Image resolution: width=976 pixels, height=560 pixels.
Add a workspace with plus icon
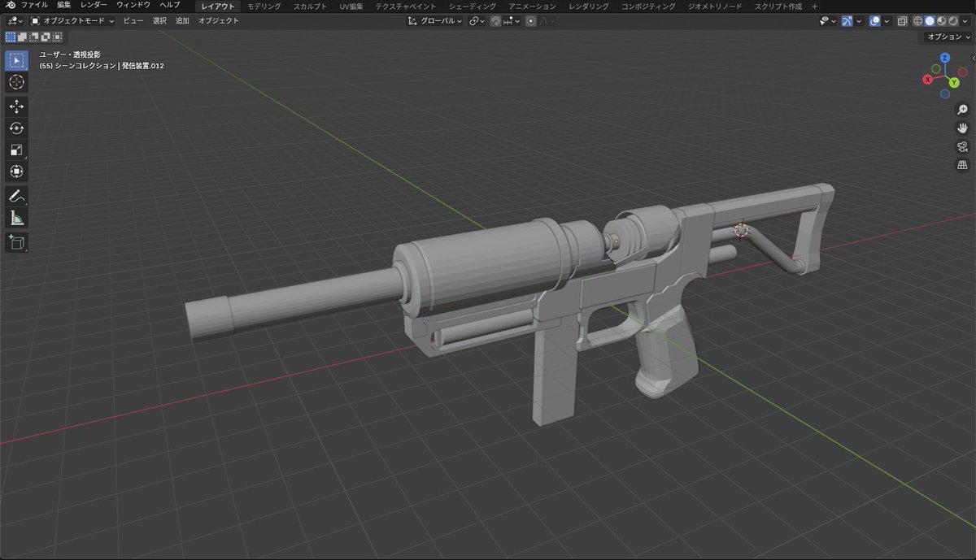point(815,7)
